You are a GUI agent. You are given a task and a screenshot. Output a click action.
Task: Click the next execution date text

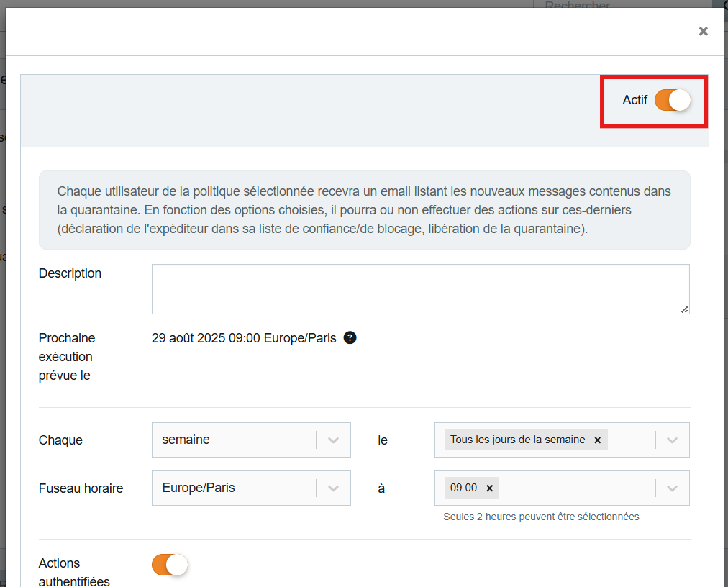coord(244,338)
